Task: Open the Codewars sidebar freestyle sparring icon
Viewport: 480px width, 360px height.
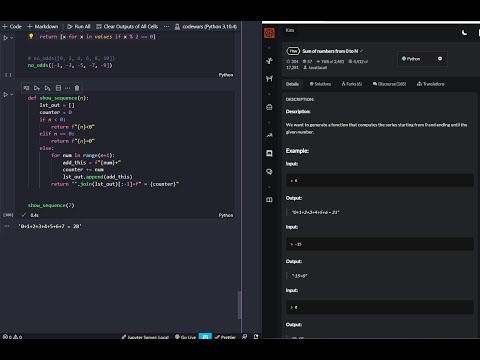Action: (269, 79)
